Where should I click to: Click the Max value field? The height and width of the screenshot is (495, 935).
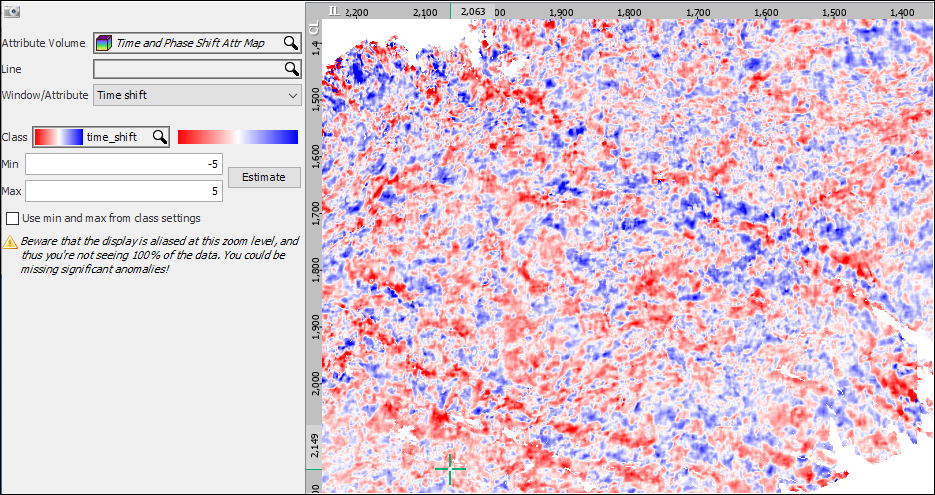(x=124, y=191)
